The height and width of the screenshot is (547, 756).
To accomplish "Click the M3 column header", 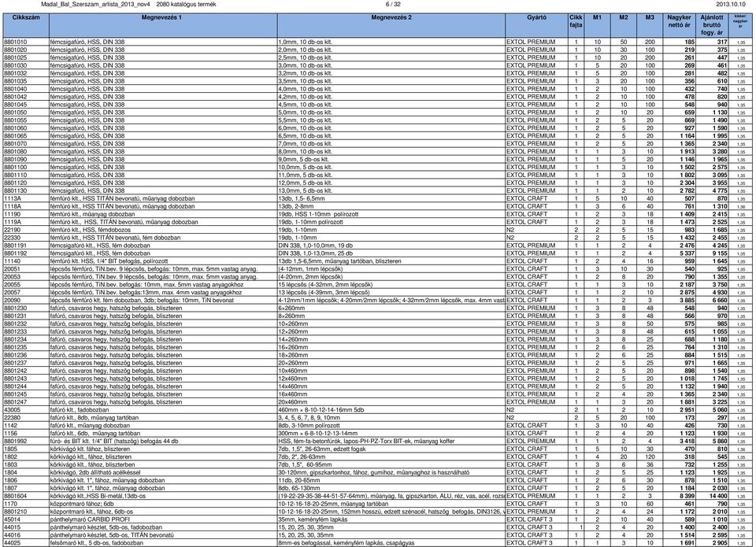I will coord(650,25).
